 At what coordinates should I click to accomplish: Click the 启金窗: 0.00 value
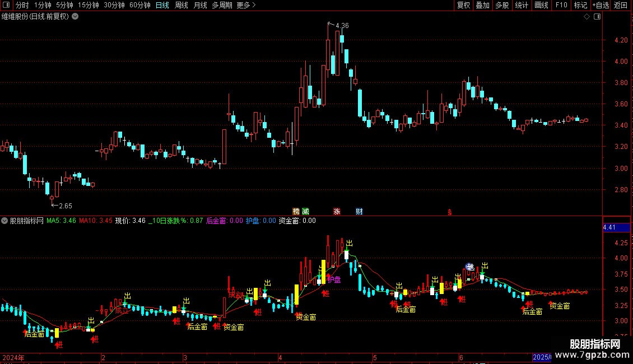point(225,221)
